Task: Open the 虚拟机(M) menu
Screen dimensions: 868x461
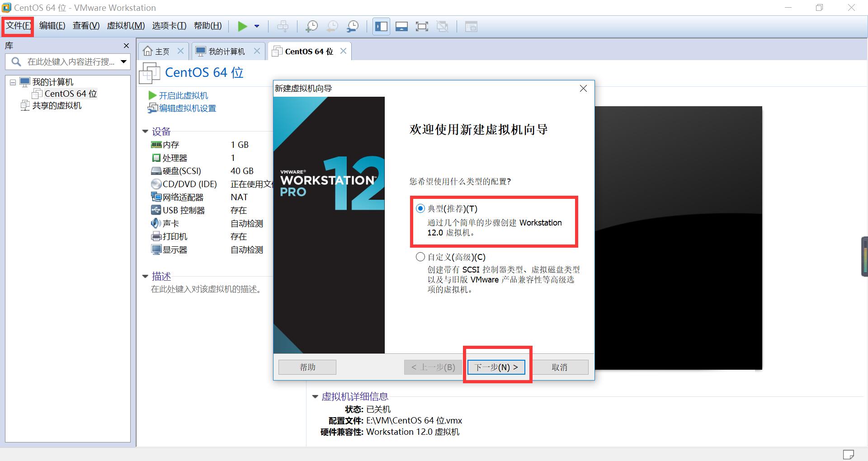Action: (x=126, y=26)
